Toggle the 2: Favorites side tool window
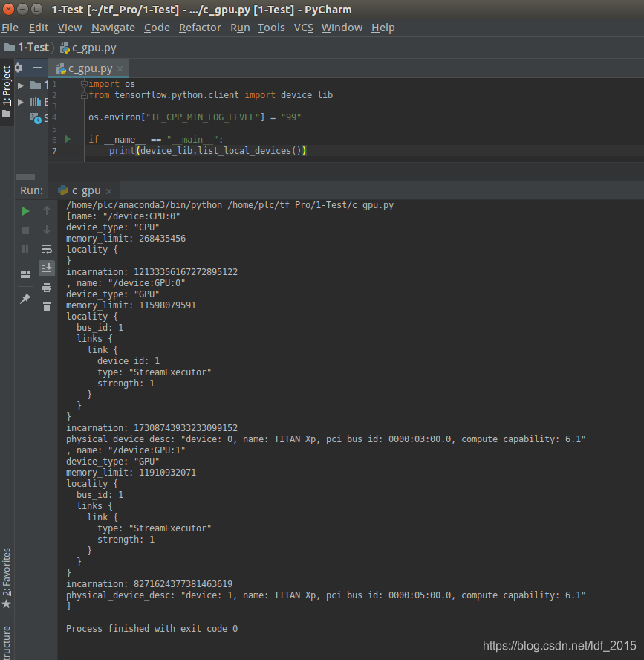This screenshot has width=644, height=660. click(x=7, y=578)
